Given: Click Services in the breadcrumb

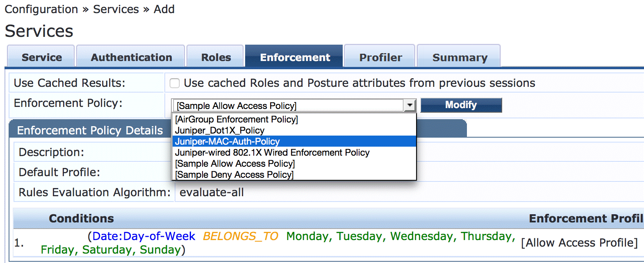Looking at the screenshot, I should point(116,9).
